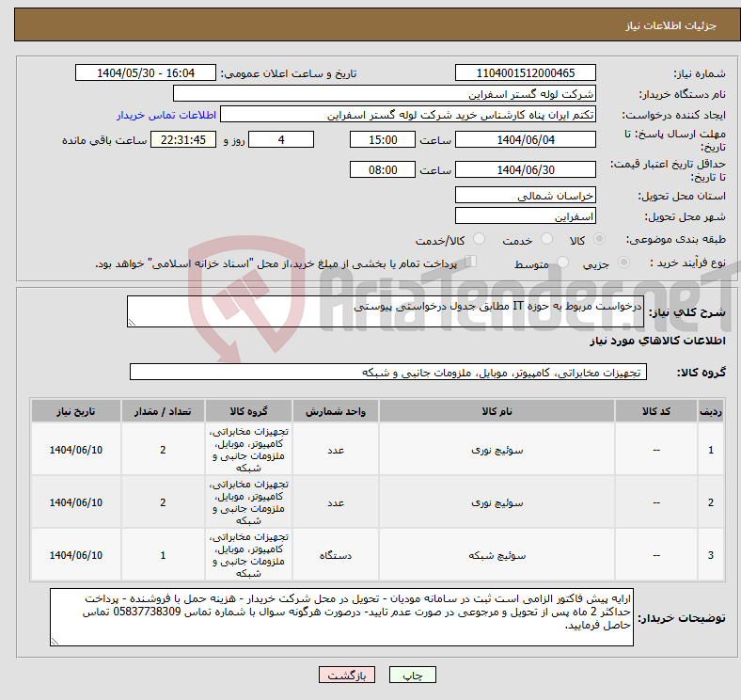Click the date 1404/06/10 in row 3
This screenshot has width=741, height=700.
76,555
